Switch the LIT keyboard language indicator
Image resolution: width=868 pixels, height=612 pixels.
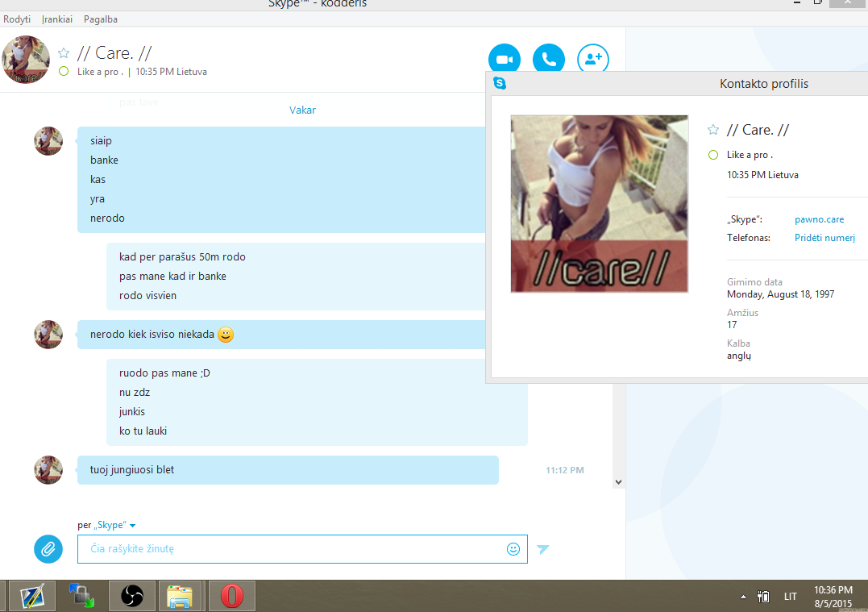(x=791, y=597)
